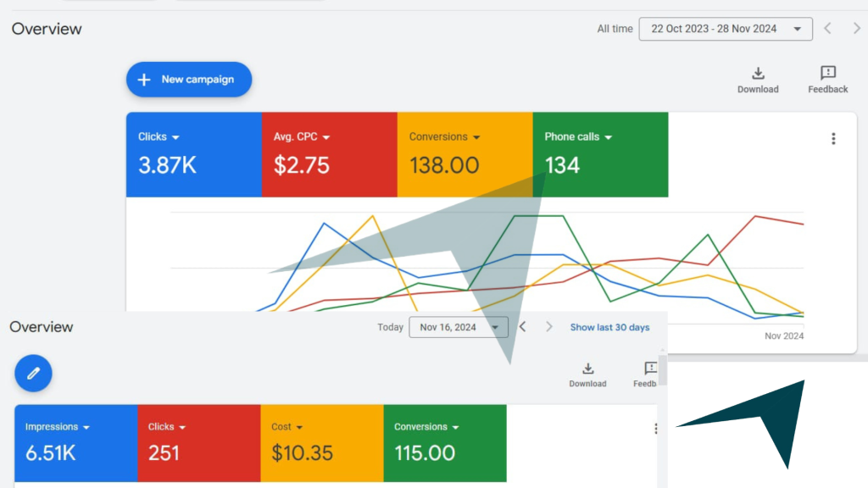868x488 pixels.
Task: Download the upper overview report
Action: pyautogui.click(x=758, y=80)
